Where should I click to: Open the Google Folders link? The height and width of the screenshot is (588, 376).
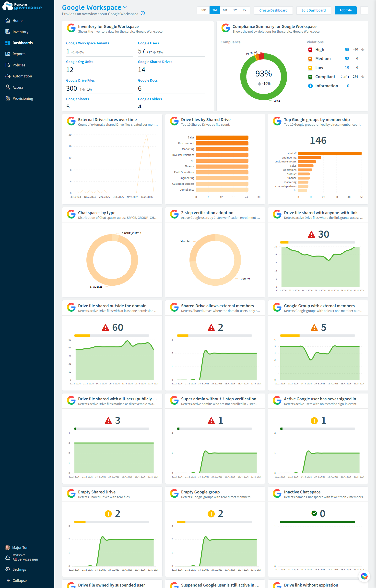[x=150, y=99]
